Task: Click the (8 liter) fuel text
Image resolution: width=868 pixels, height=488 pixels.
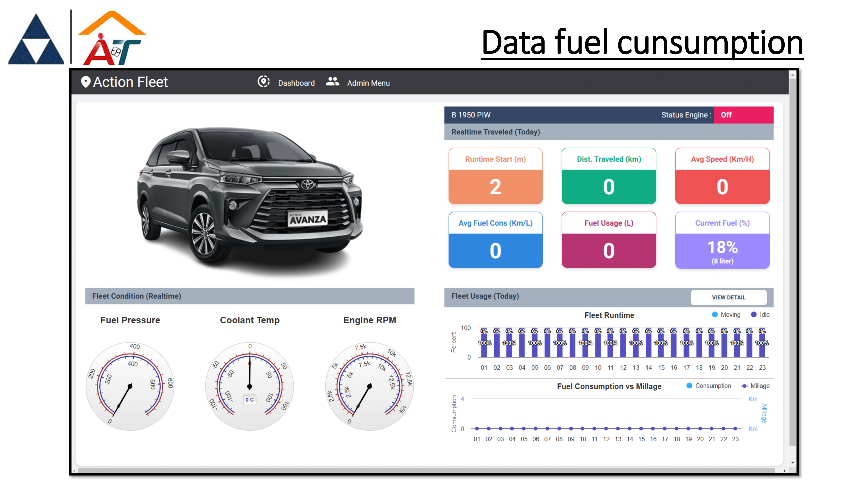Action: (x=722, y=261)
